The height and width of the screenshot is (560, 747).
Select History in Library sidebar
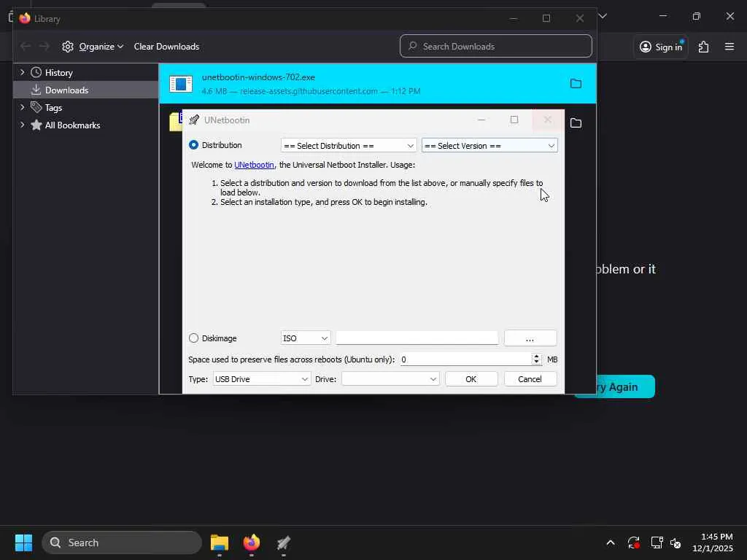tap(59, 73)
